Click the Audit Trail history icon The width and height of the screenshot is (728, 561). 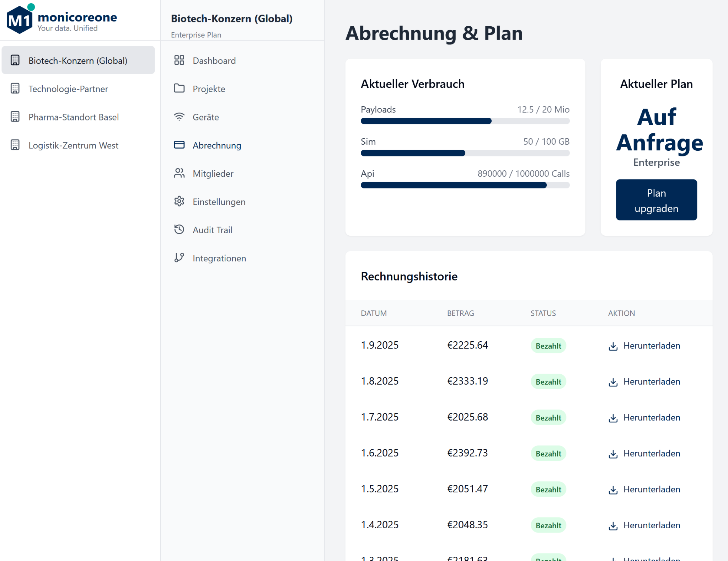[x=179, y=229]
